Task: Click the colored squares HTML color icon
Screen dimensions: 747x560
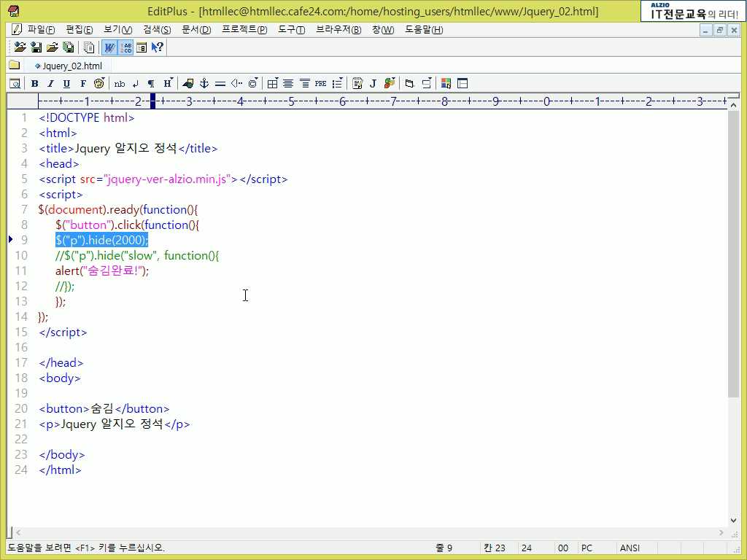Action: (x=446, y=84)
